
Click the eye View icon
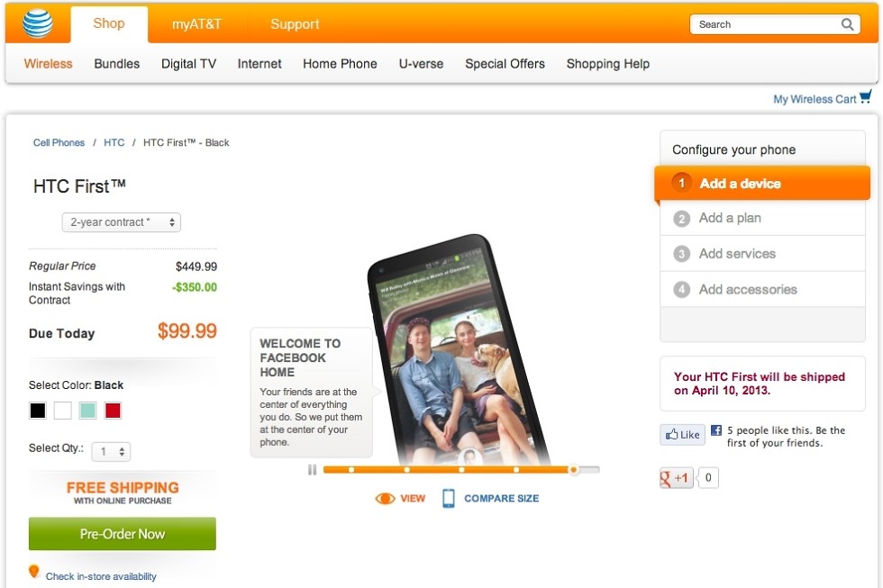[x=385, y=498]
